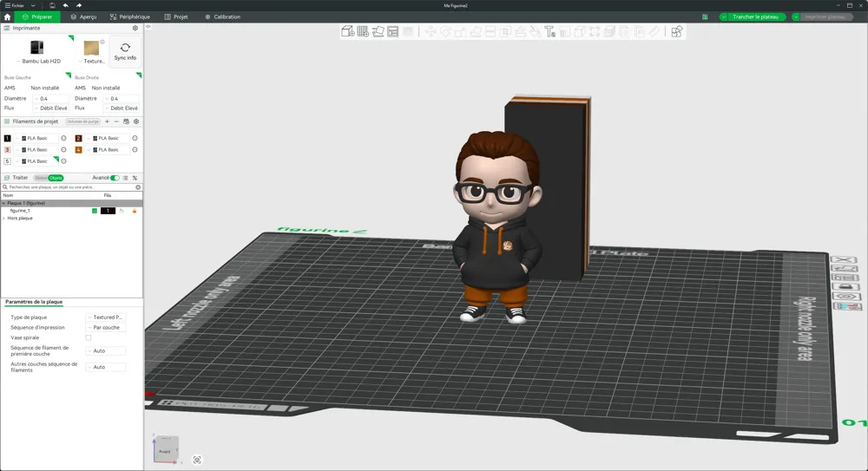Open the Textured plate type dropdown near Sync info
This screenshot has width=868, height=471.
coord(91,61)
